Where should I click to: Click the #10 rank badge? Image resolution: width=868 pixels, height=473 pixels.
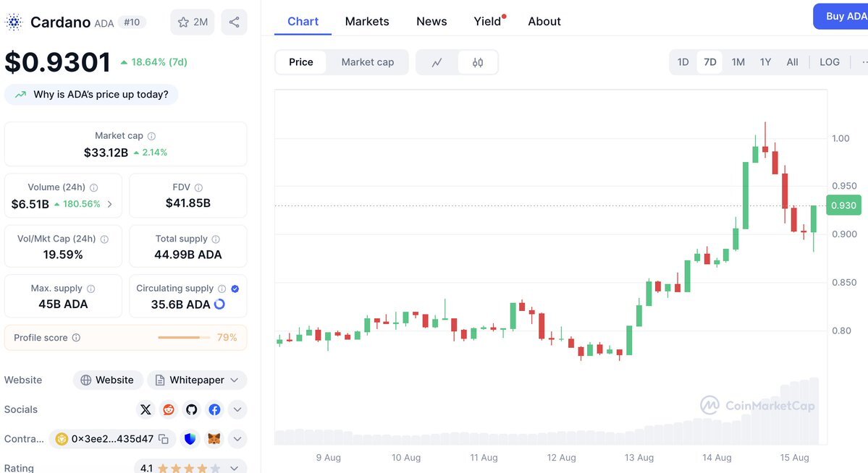132,22
